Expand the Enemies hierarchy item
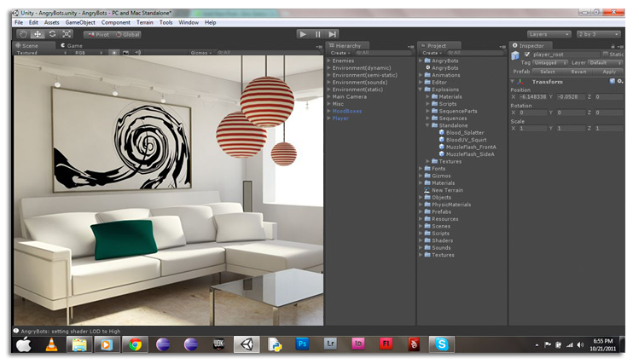 point(329,61)
